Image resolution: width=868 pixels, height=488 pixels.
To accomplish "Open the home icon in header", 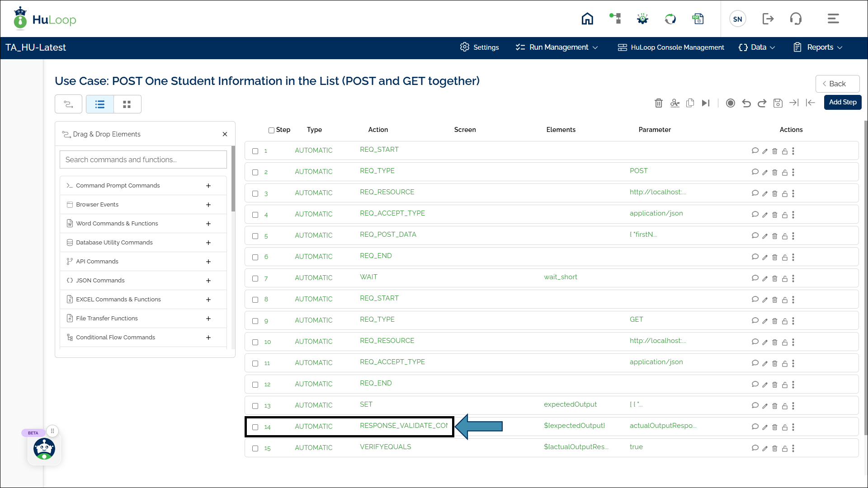I will click(587, 19).
